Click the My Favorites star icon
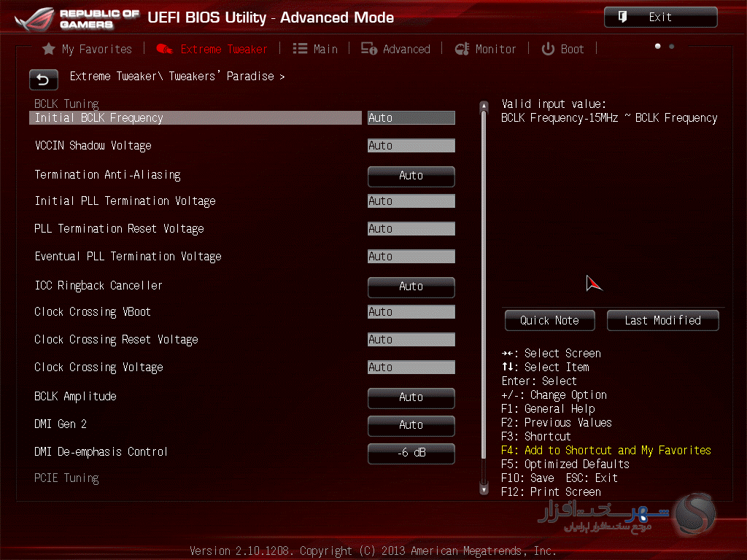The image size is (747, 560). [x=49, y=49]
